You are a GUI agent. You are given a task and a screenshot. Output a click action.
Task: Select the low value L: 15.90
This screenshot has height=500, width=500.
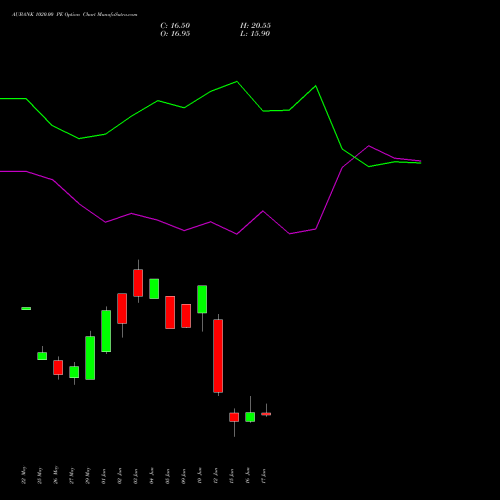point(255,34)
